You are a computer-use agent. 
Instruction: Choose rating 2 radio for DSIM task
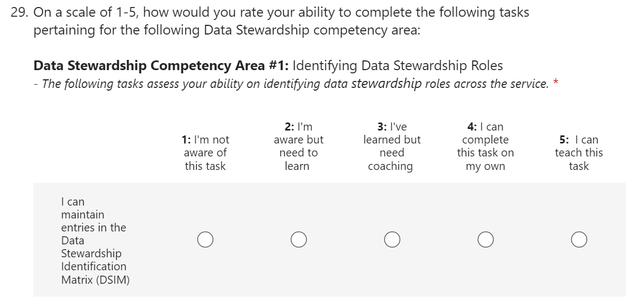(x=298, y=239)
